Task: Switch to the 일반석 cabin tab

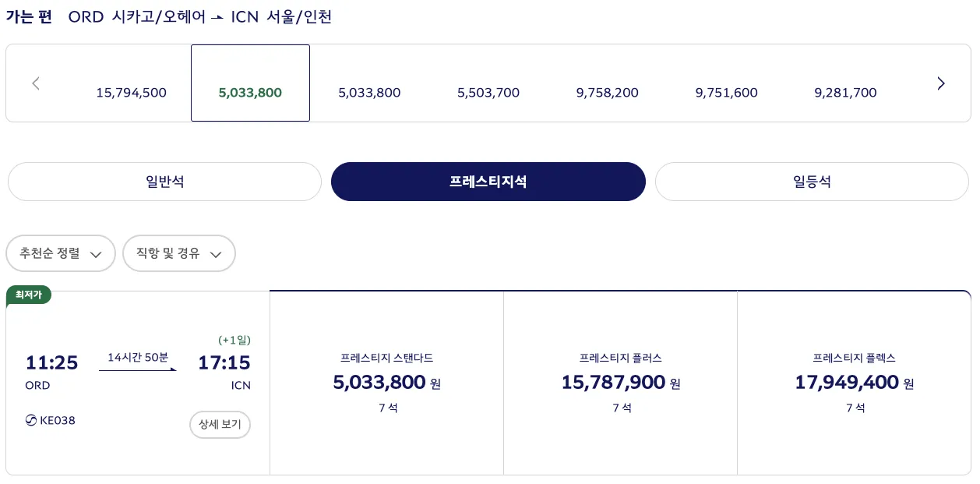Action: 164,182
